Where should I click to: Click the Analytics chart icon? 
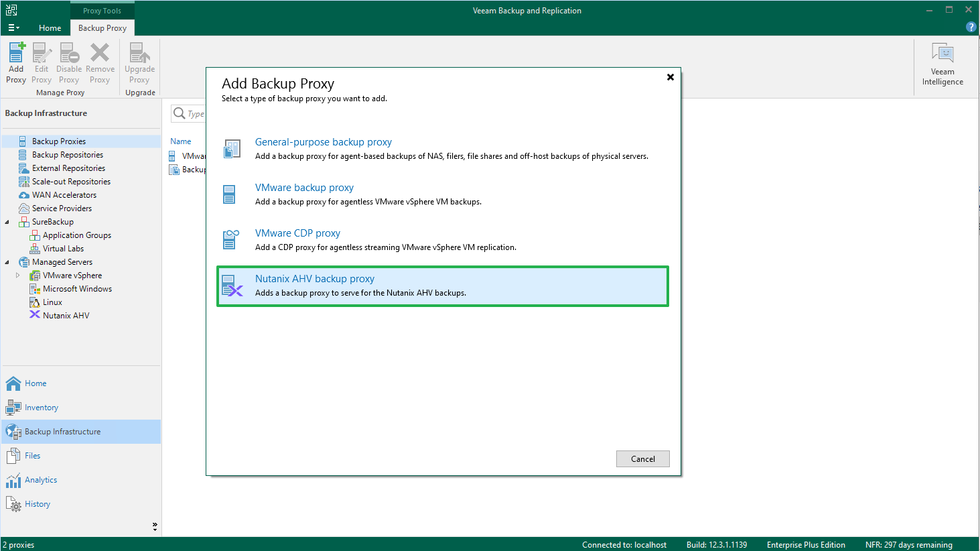(x=13, y=480)
